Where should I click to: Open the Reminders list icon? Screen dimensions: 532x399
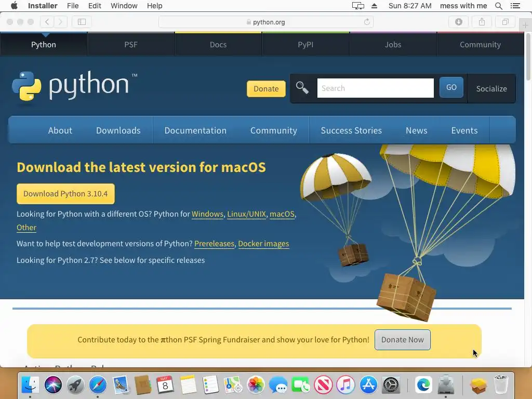pos(210,385)
